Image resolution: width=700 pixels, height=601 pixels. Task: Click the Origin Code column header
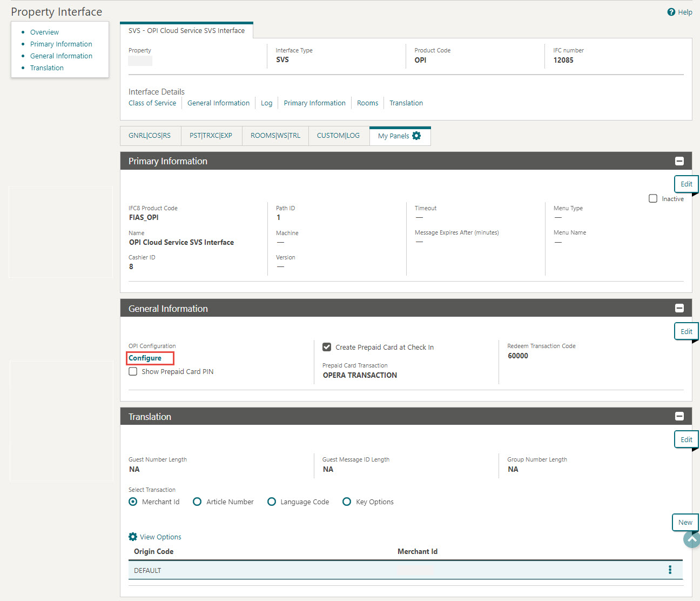pyautogui.click(x=154, y=551)
